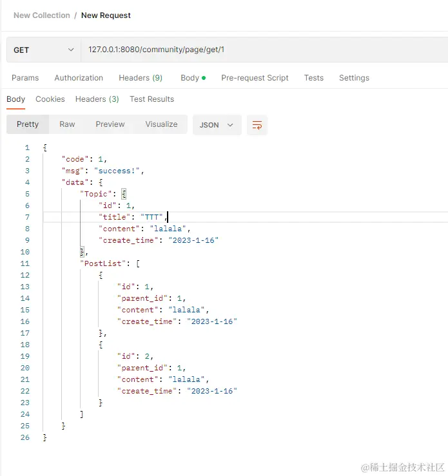
Task: Click line number 10 in gutter
Action: [x=25, y=252]
